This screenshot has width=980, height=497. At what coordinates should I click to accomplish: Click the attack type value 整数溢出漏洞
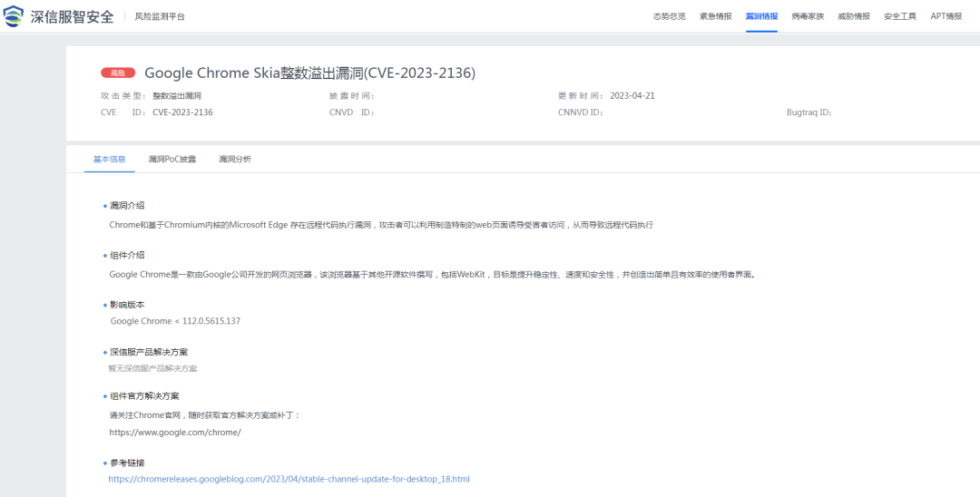pyautogui.click(x=177, y=96)
